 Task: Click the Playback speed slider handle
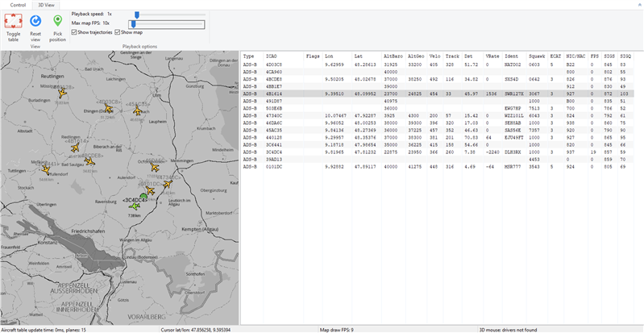[x=137, y=14]
